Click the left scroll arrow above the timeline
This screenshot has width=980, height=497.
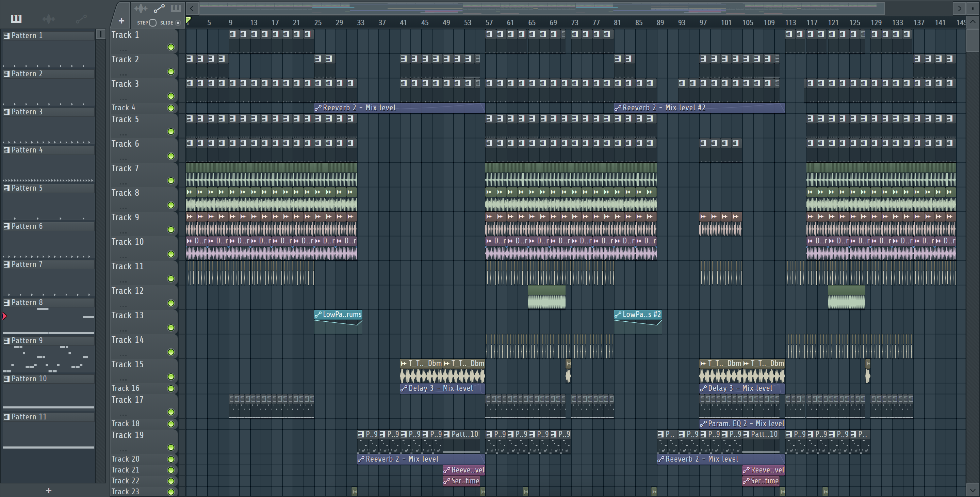[x=192, y=8]
